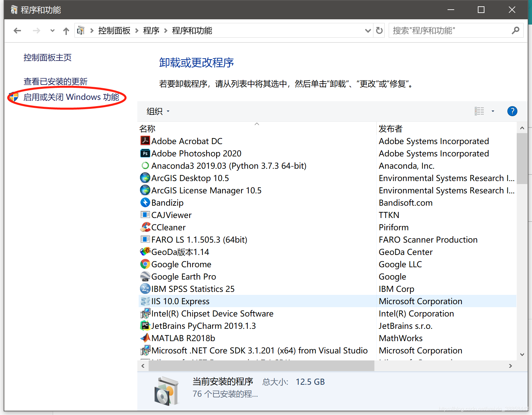
Task: Click the Intel Chipset Device Software icon
Action: pos(145,313)
